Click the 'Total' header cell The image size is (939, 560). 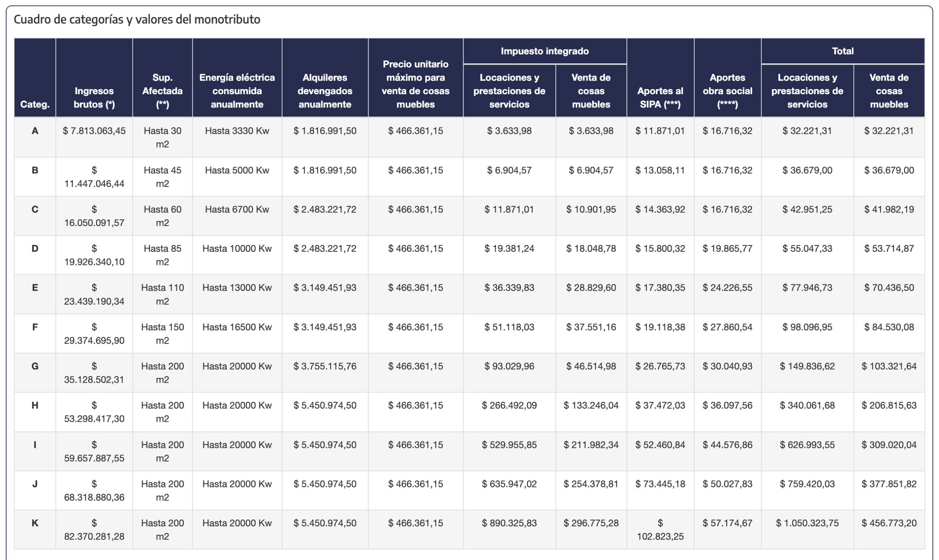click(842, 51)
